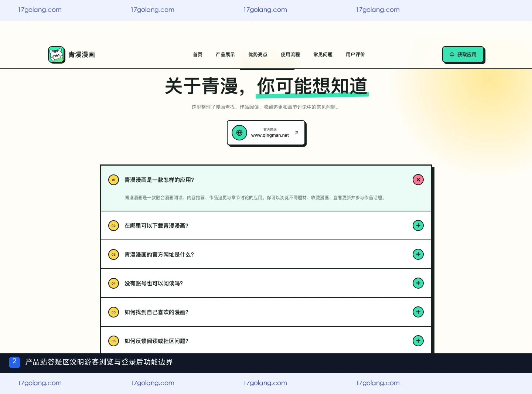Screen dimensions: 532x394
Task: Open 用户评价 nav item
Action: tap(355, 55)
